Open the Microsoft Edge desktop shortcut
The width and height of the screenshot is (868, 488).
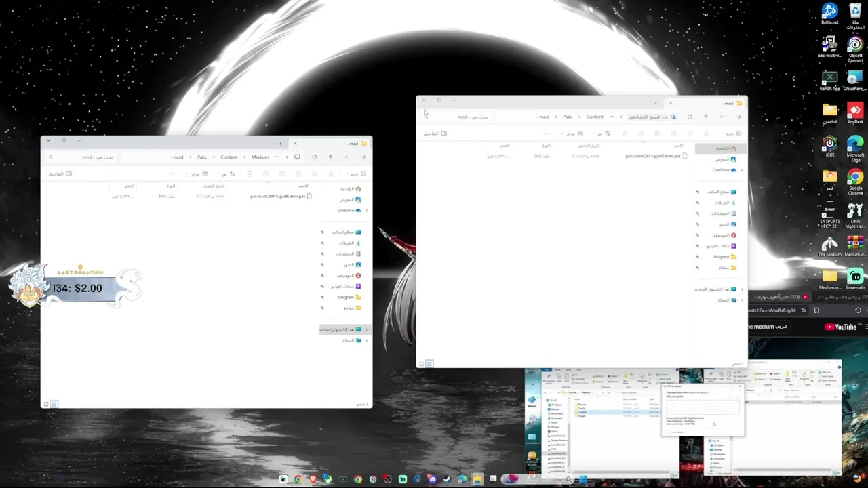[x=855, y=148]
